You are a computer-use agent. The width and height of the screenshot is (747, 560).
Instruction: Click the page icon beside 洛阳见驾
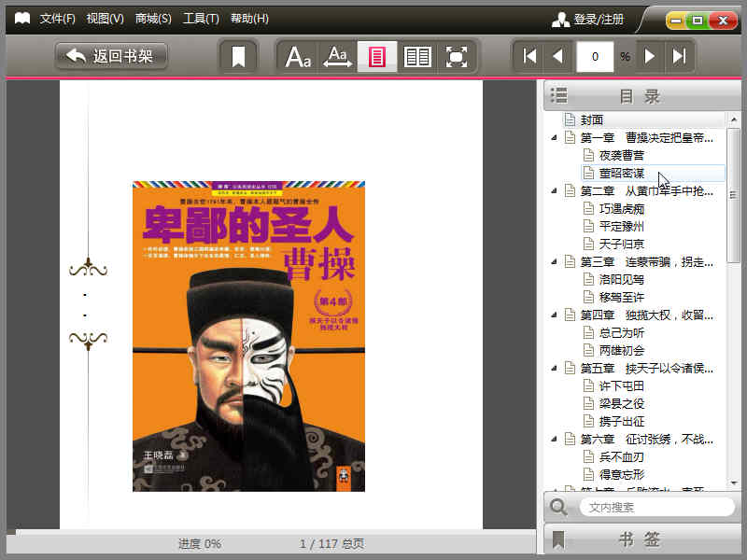click(589, 279)
